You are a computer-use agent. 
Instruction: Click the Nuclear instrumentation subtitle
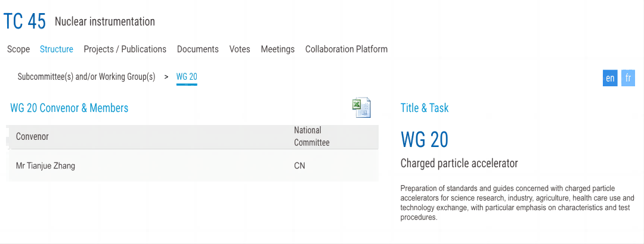click(x=105, y=22)
